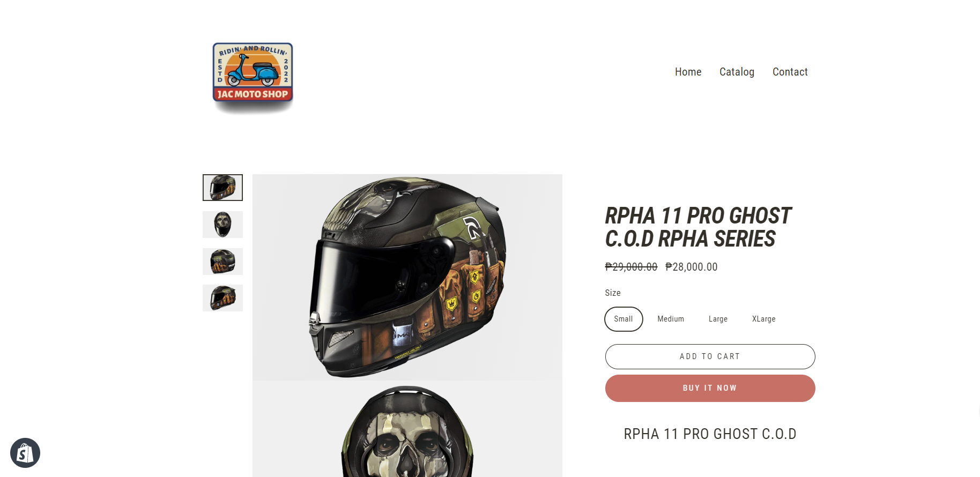
Task: Click the JAC Moto Shop logo
Action: tap(253, 77)
